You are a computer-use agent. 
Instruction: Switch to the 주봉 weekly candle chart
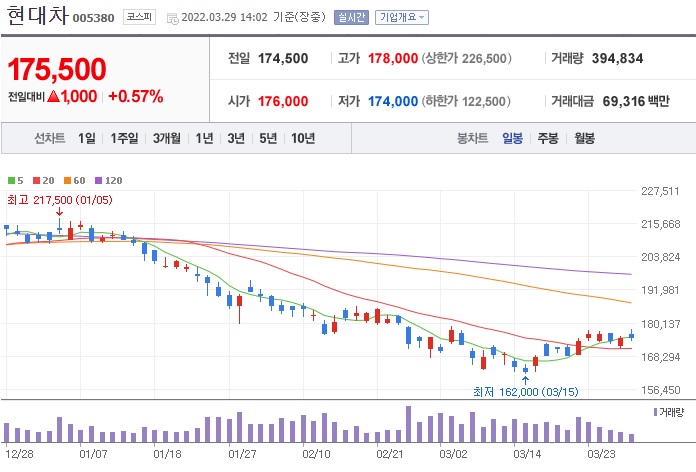[548, 138]
